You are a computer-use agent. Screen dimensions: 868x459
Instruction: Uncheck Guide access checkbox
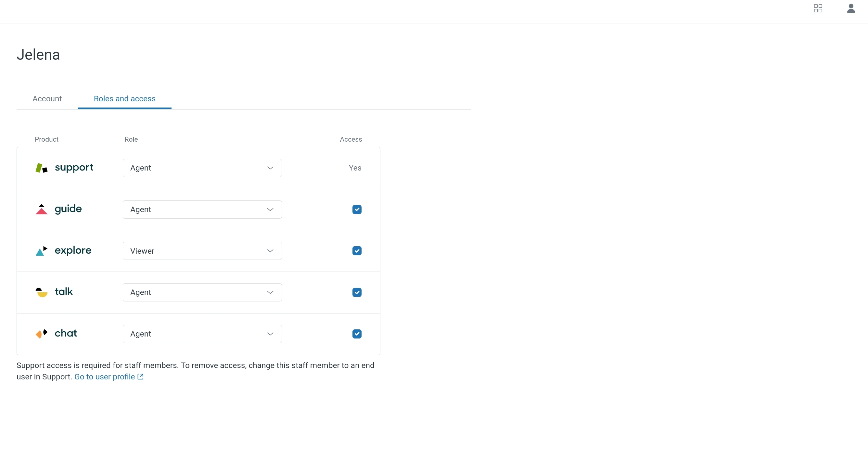tap(357, 210)
